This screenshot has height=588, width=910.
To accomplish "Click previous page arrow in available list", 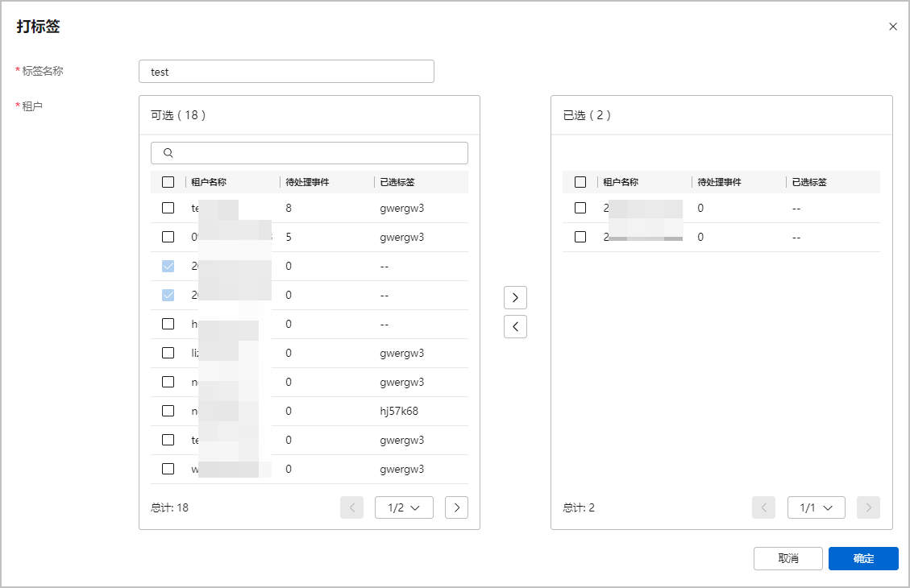I will point(351,507).
